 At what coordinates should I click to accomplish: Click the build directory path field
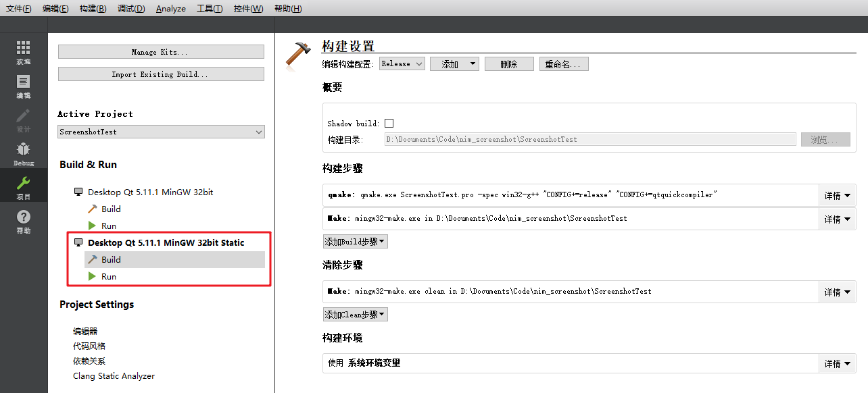(590, 139)
